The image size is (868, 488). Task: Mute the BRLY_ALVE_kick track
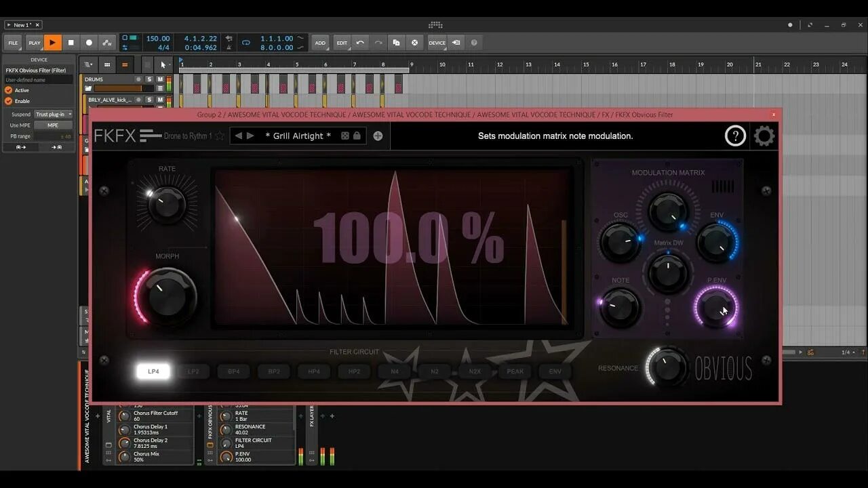[x=160, y=100]
